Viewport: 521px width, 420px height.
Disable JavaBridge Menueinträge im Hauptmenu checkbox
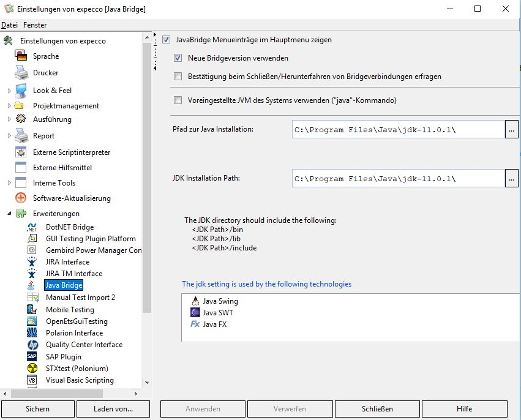pos(167,40)
